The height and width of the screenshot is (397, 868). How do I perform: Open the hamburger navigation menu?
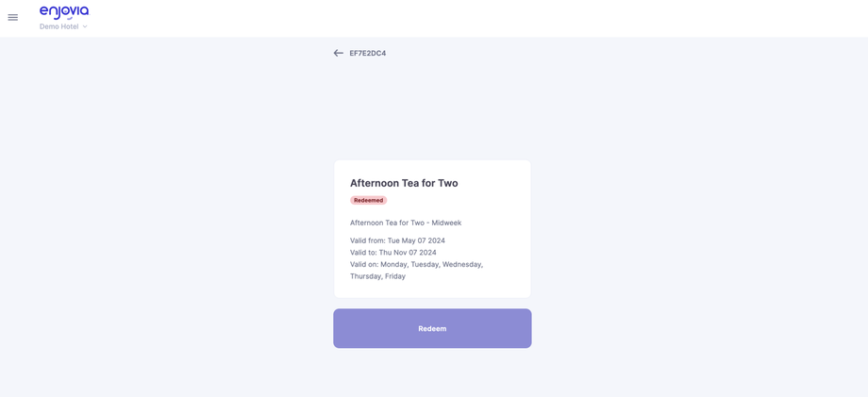pos(13,17)
